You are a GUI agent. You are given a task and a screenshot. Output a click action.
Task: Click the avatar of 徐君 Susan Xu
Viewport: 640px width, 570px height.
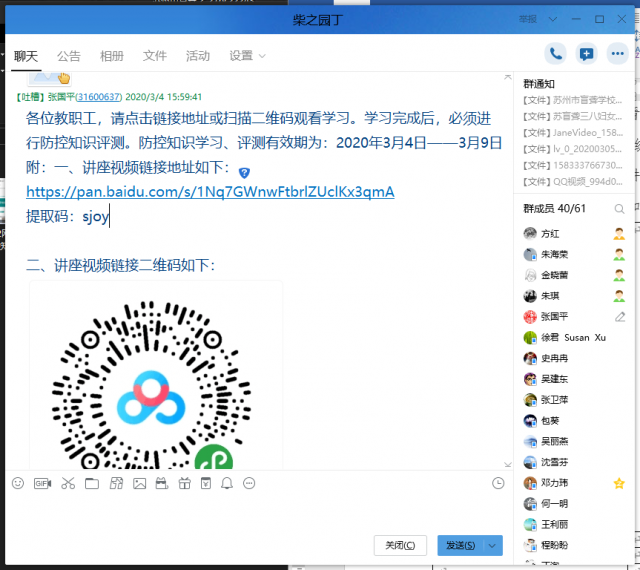click(x=530, y=338)
